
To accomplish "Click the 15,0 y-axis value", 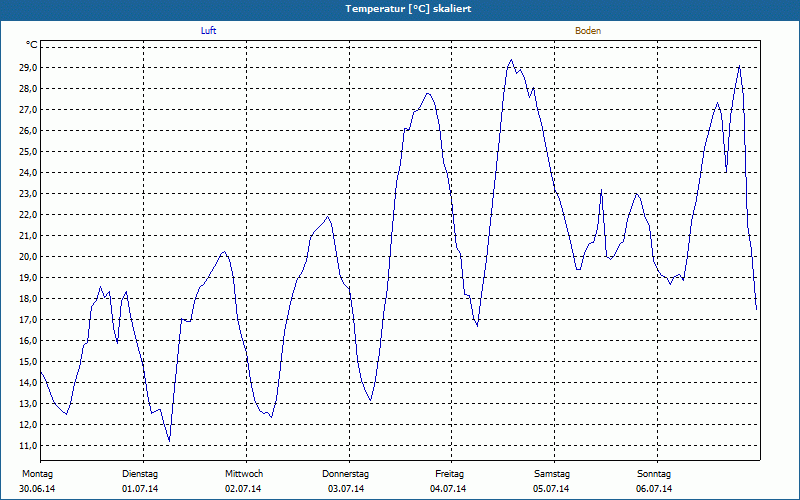I will [29, 362].
